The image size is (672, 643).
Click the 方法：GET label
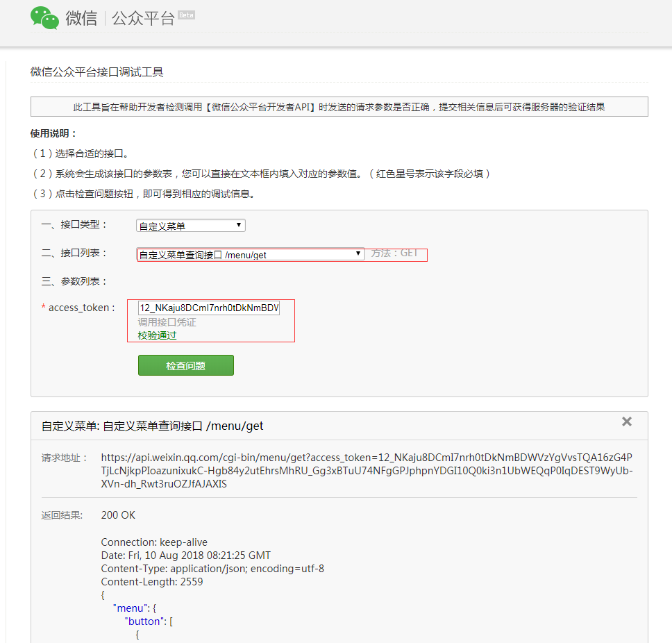(394, 253)
